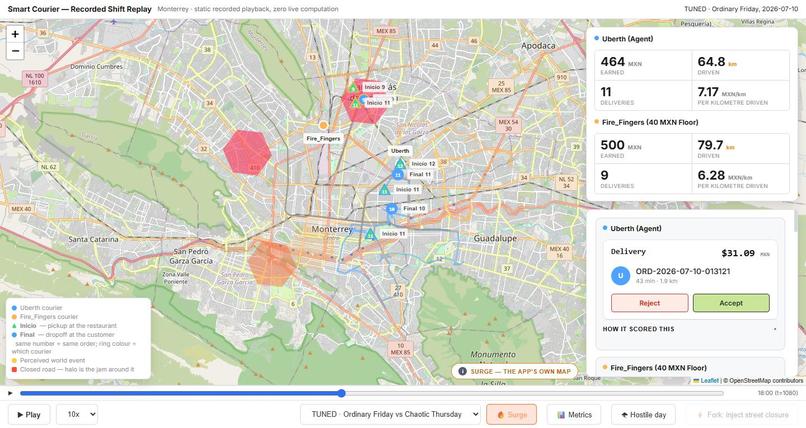Viewport: 806px width, 428px height.
Task: Click the Inicio pickup legend entry
Action: 64,326
